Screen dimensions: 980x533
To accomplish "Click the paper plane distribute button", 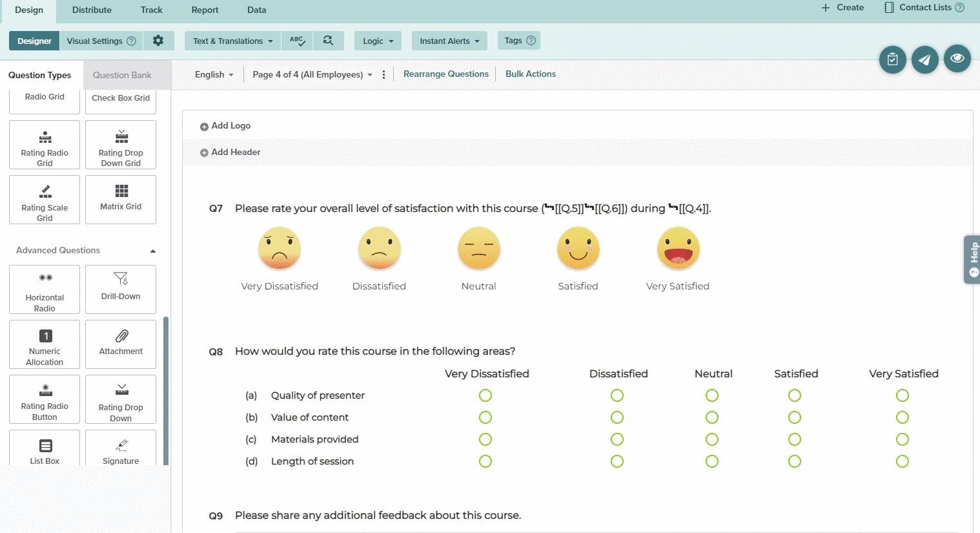I will [x=925, y=59].
